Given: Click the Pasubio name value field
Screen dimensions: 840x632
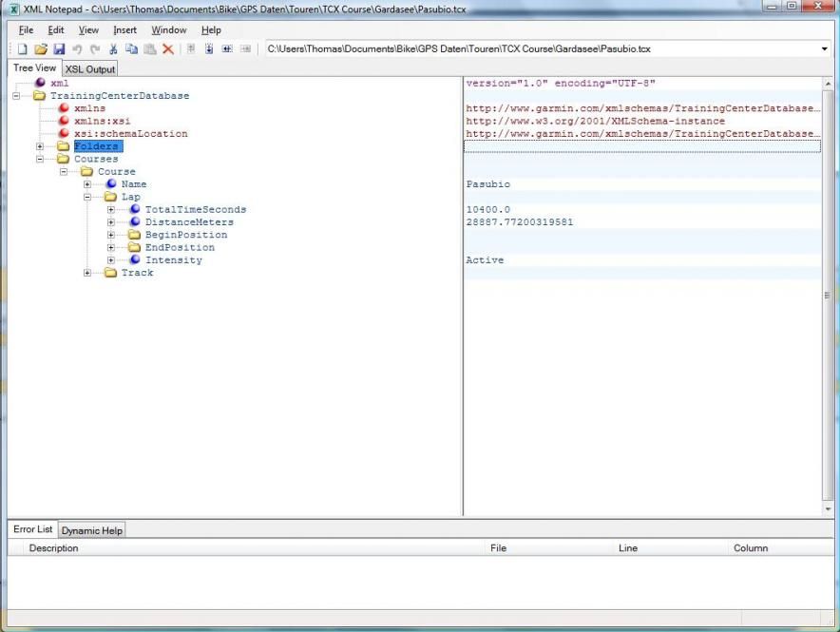Looking at the screenshot, I should pyautogui.click(x=487, y=184).
